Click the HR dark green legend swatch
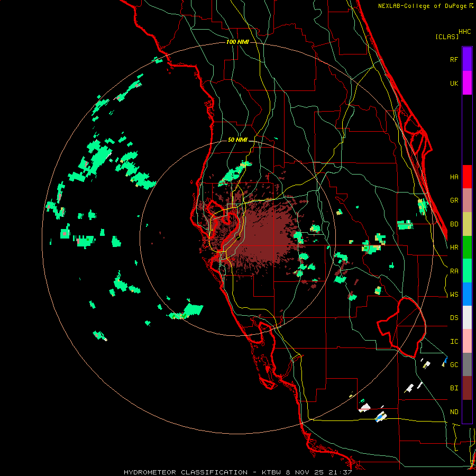 click(x=467, y=248)
